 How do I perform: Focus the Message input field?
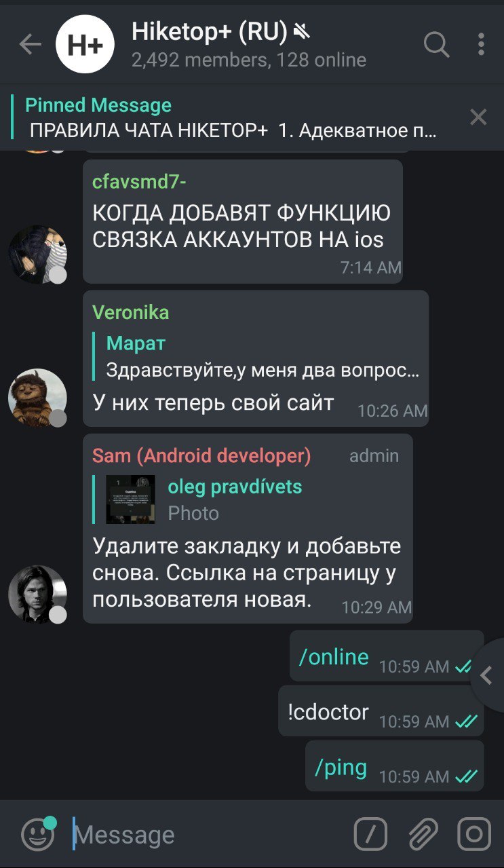click(x=203, y=835)
